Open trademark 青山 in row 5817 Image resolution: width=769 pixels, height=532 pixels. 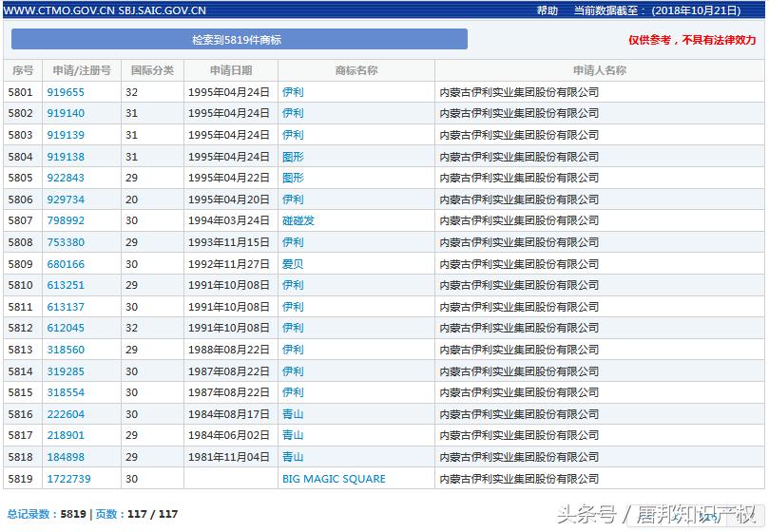click(x=293, y=435)
